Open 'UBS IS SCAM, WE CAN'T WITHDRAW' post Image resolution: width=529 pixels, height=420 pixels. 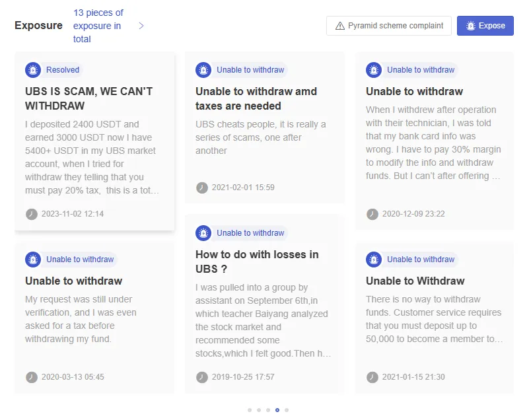pos(88,98)
